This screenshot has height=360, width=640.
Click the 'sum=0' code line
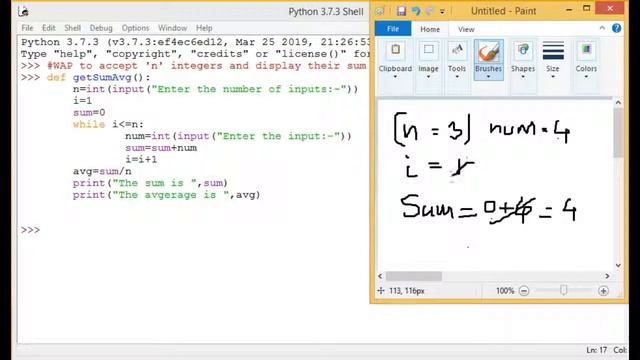click(x=89, y=112)
